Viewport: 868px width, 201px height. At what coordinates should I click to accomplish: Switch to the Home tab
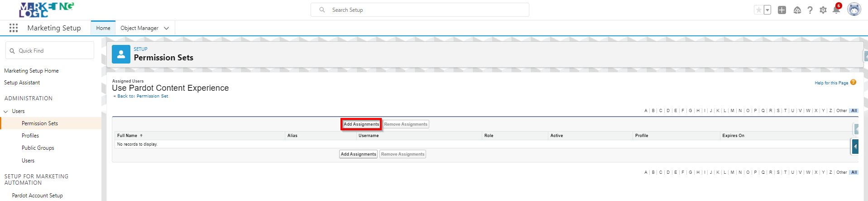tap(103, 28)
